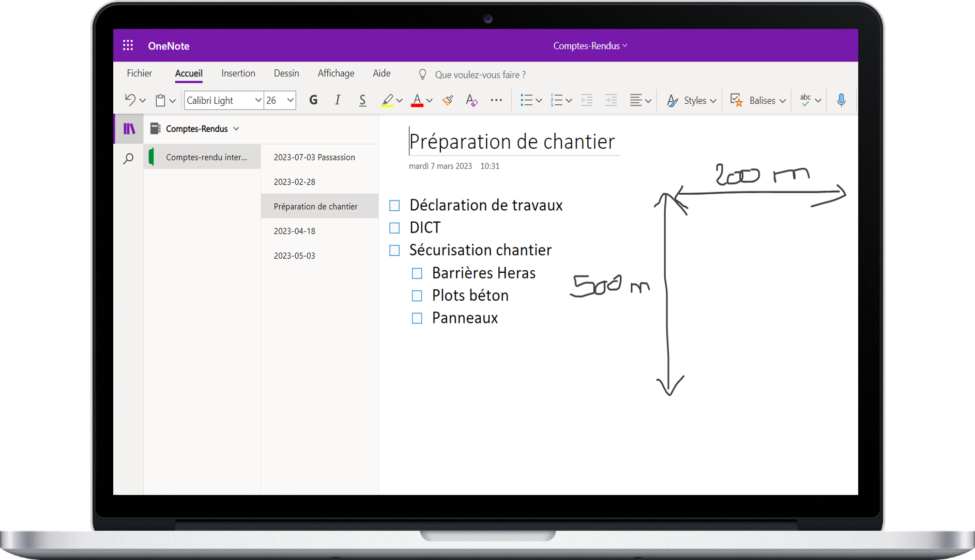
Task: Insert a bulleted list icon
Action: click(526, 100)
